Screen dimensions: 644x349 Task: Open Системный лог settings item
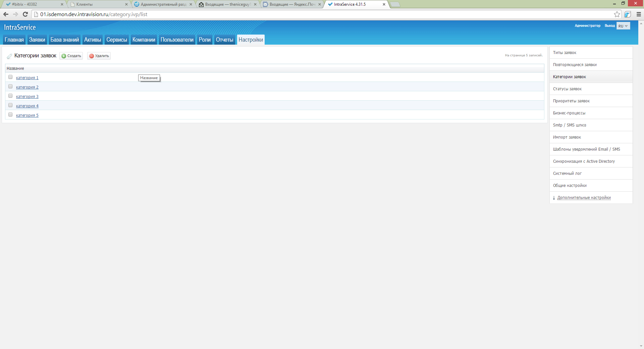coord(591,173)
